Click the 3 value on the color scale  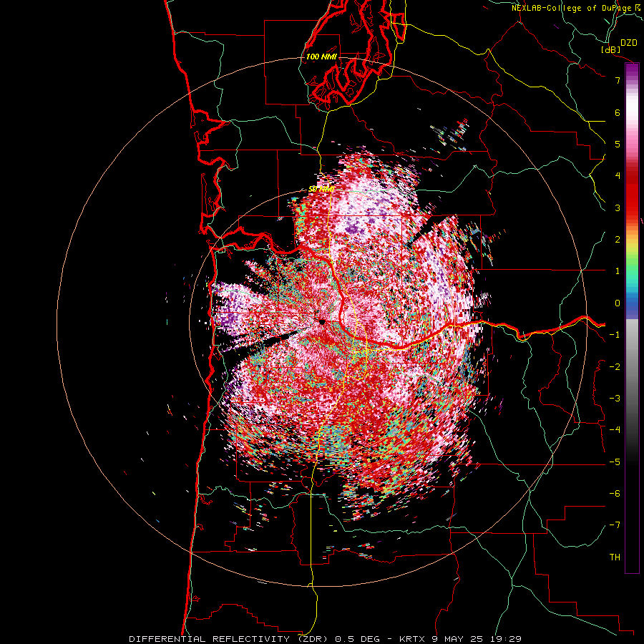618,208
